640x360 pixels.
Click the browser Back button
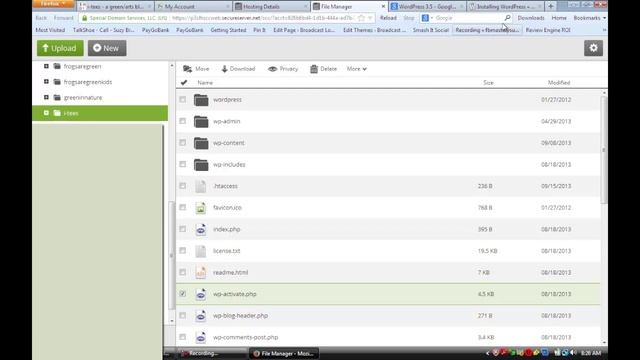click(41, 18)
